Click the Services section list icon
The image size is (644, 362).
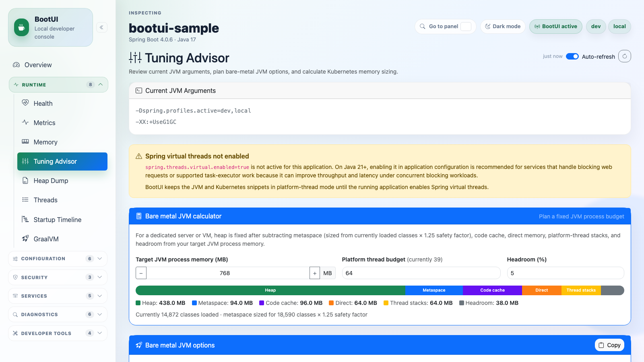[x=15, y=296]
